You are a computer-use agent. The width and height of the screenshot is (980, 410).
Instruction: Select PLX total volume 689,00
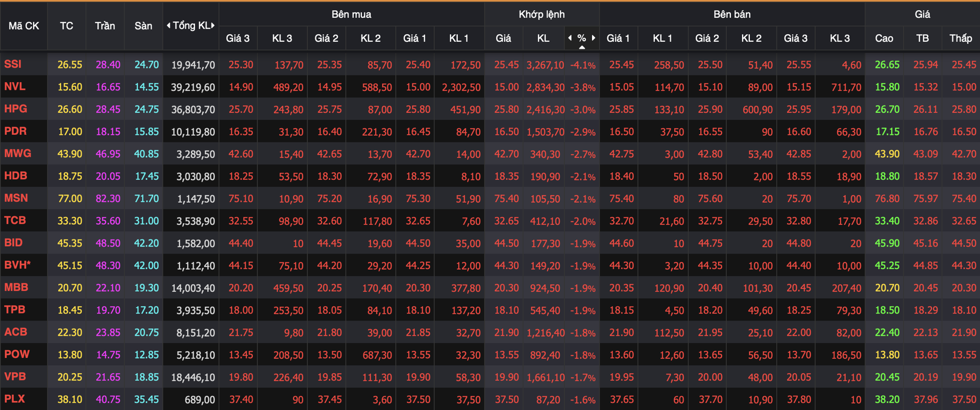[200, 400]
